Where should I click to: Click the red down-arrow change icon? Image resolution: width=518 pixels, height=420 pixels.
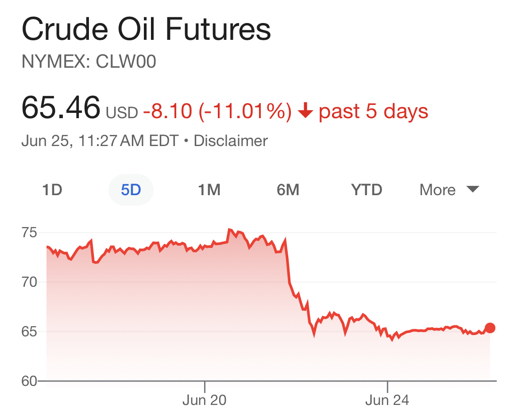pyautogui.click(x=305, y=112)
